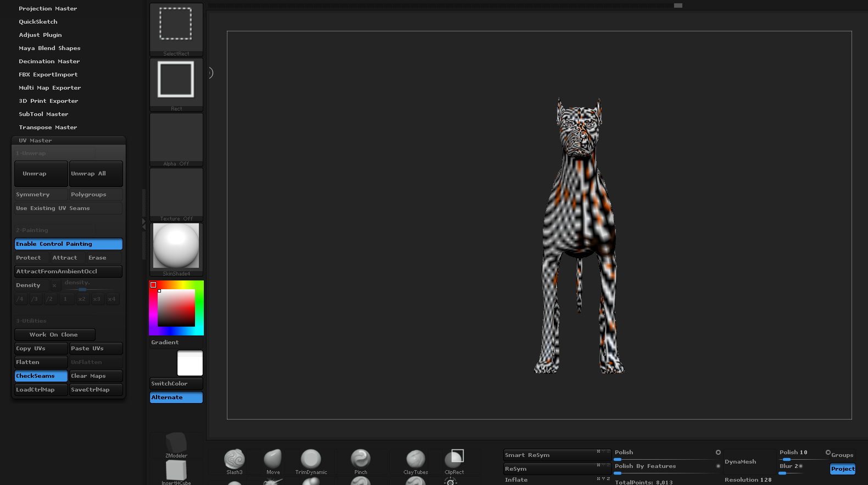Choose the ClayTubes brush

coord(415,460)
